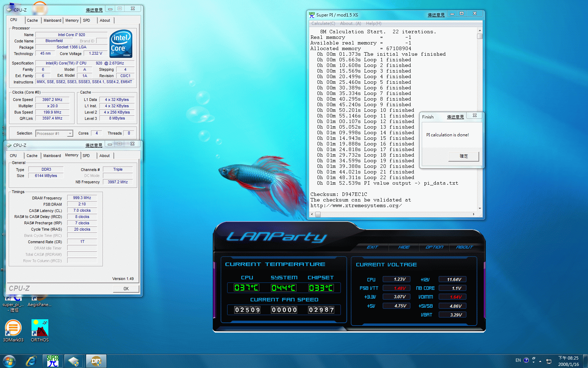Click the CPU fan speed 02509
The width and height of the screenshot is (588, 368).
click(x=247, y=310)
